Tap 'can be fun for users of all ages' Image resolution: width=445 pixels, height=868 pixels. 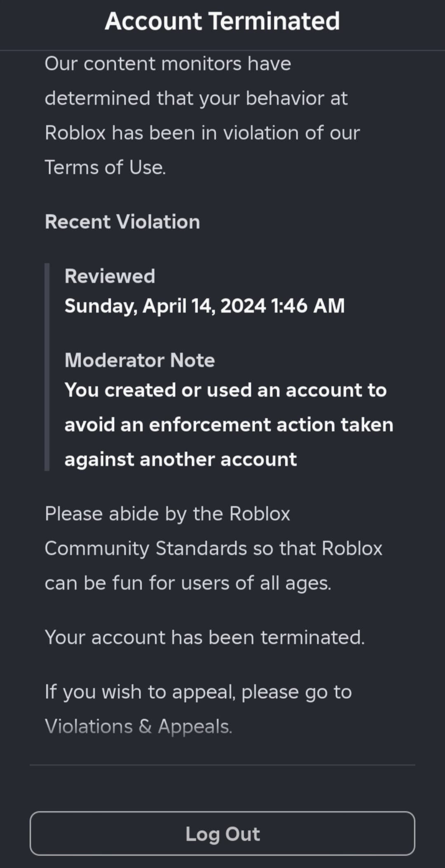pyautogui.click(x=188, y=583)
